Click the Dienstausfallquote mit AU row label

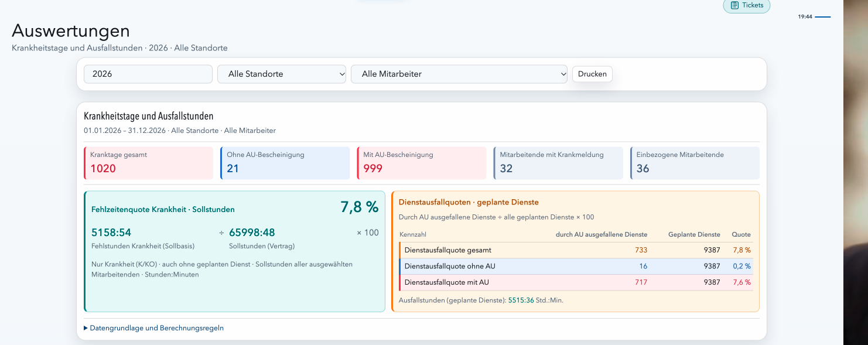(447, 282)
